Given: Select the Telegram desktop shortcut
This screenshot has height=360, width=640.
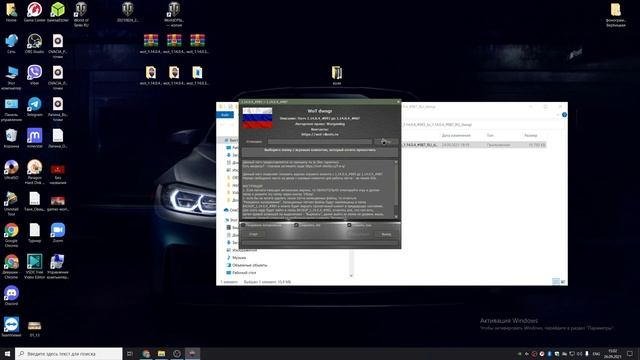Looking at the screenshot, I should click(34, 107).
